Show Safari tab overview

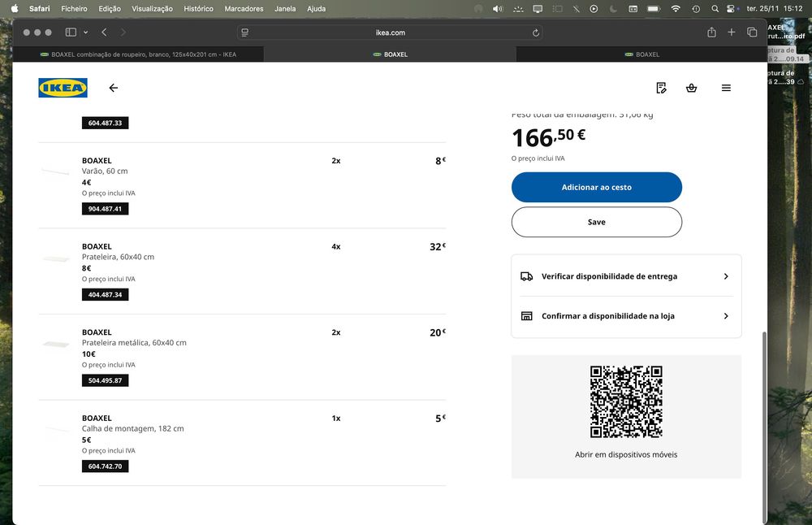coord(752,33)
